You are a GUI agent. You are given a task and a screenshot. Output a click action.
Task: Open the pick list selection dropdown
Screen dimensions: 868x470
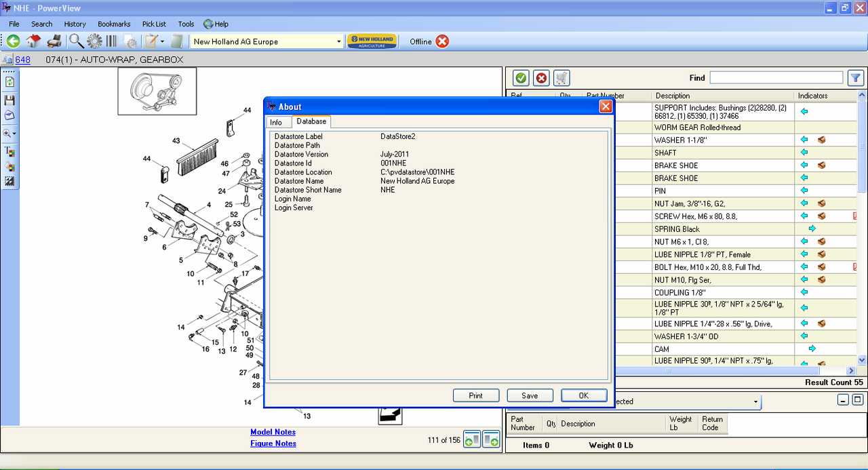click(x=755, y=402)
